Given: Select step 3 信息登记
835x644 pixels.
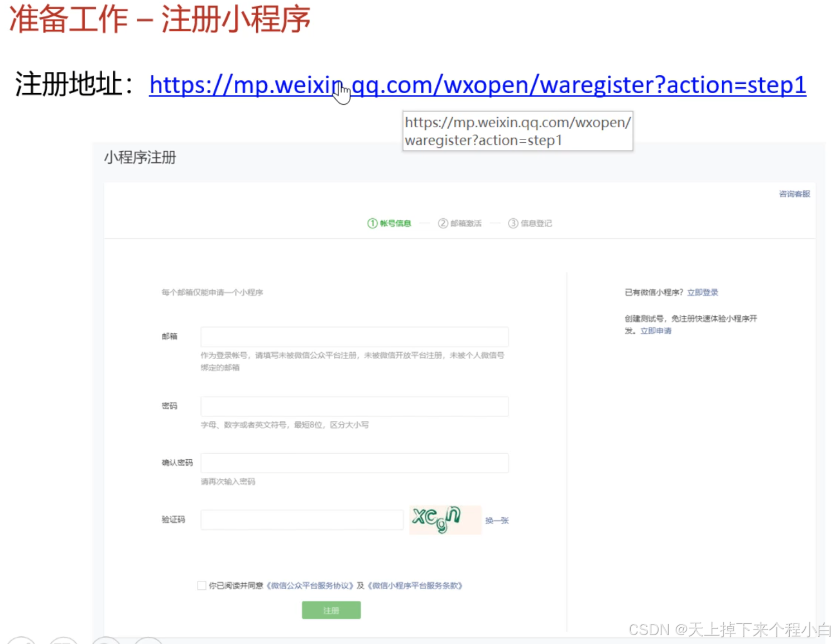Looking at the screenshot, I should 530,223.
